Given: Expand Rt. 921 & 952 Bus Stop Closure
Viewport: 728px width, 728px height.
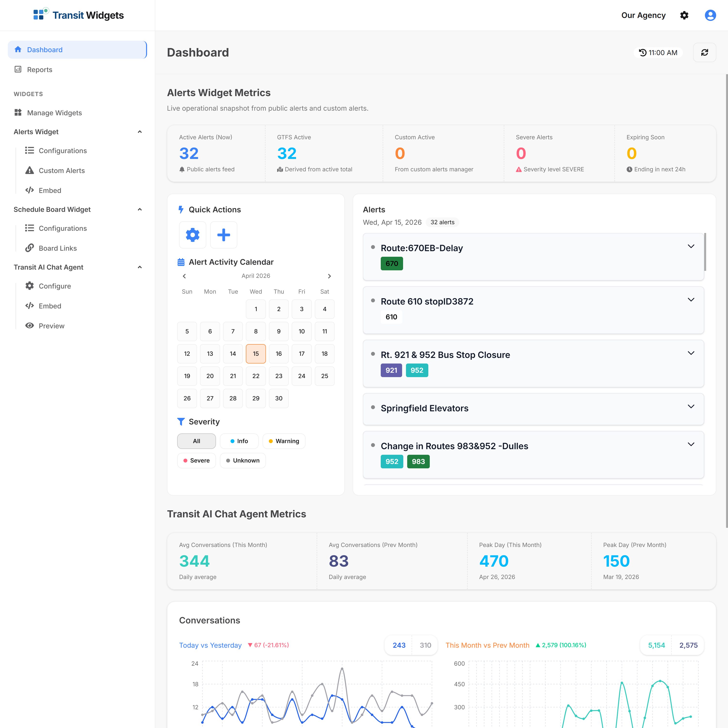Looking at the screenshot, I should coord(691,353).
